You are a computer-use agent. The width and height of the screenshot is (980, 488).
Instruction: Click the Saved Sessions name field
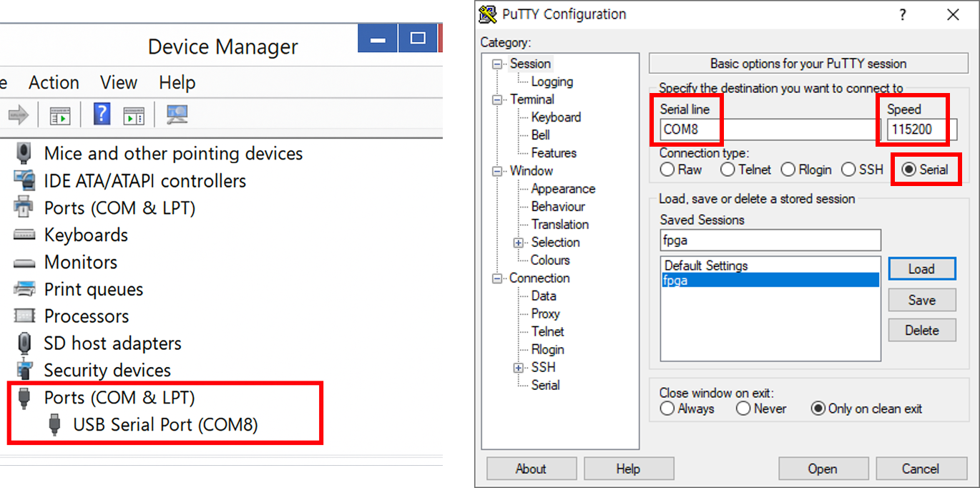[770, 240]
